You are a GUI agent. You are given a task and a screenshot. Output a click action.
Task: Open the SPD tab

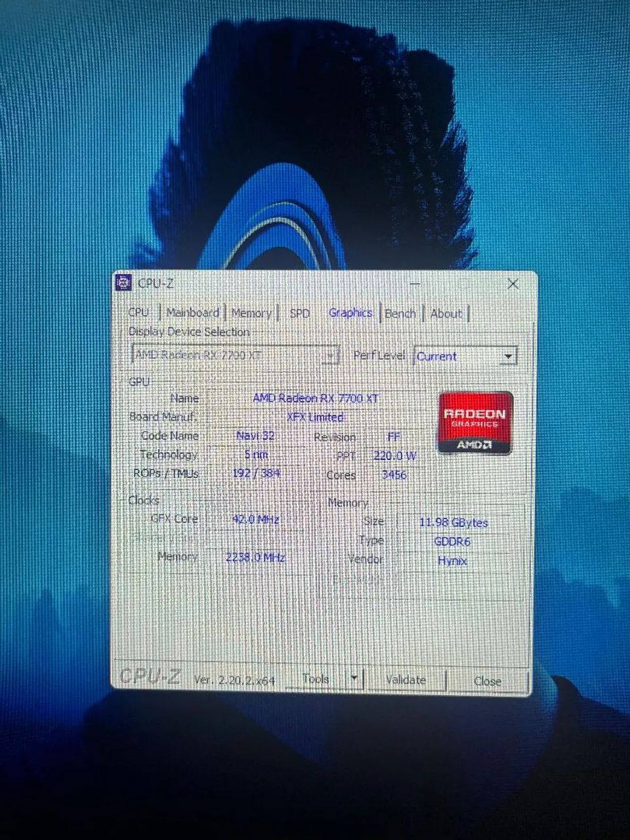pyautogui.click(x=300, y=314)
